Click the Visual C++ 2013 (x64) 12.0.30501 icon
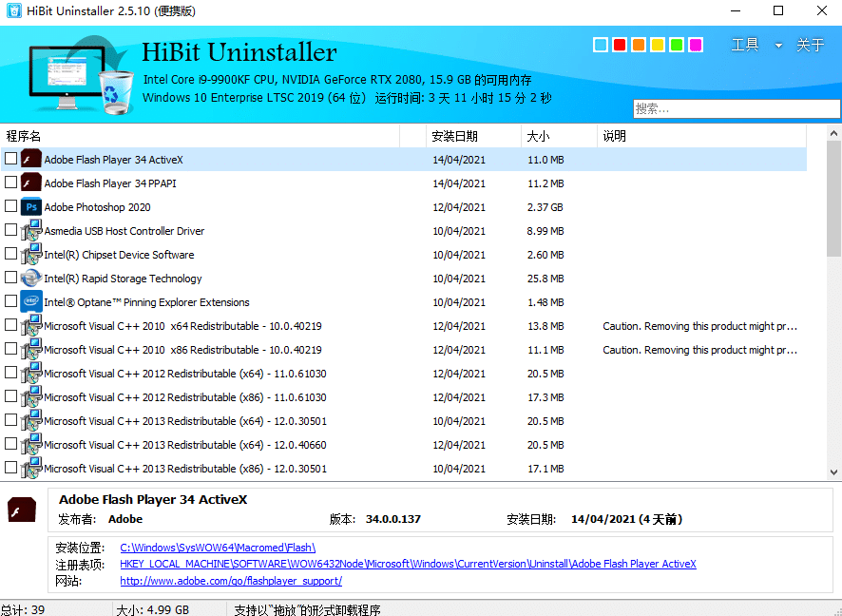 click(x=31, y=421)
